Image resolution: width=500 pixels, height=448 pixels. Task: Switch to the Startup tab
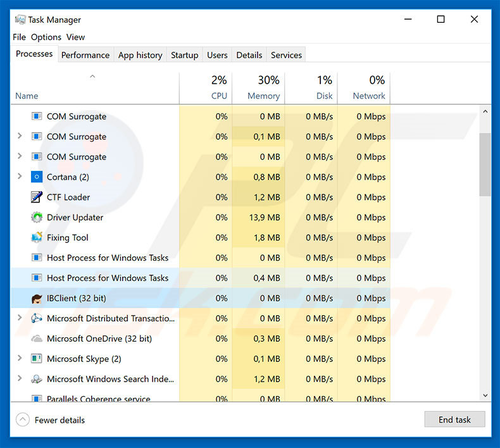click(185, 55)
